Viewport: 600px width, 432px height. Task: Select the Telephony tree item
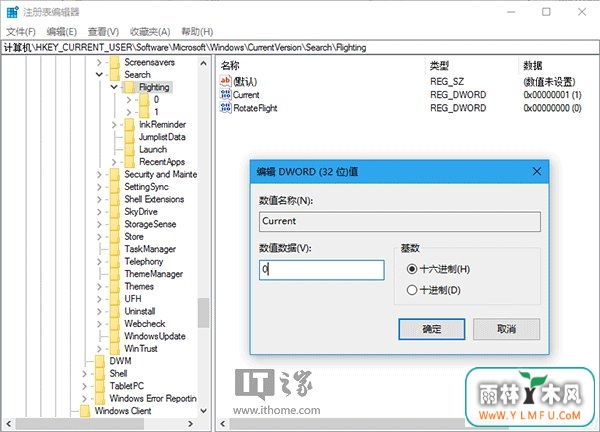tap(144, 262)
